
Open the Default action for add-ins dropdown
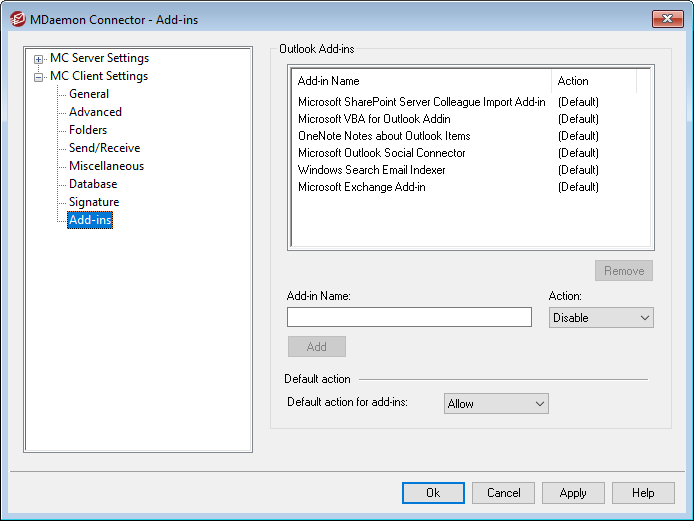click(496, 404)
